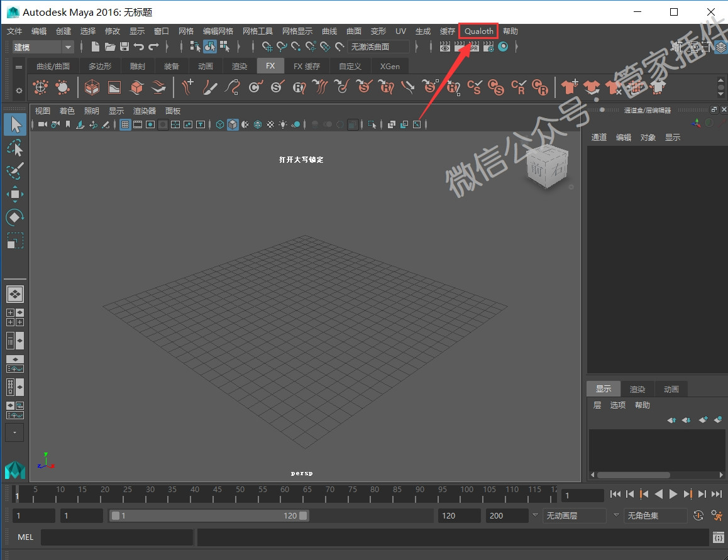Toggle auto keyframe button
This screenshot has height=560, width=728.
click(x=698, y=515)
